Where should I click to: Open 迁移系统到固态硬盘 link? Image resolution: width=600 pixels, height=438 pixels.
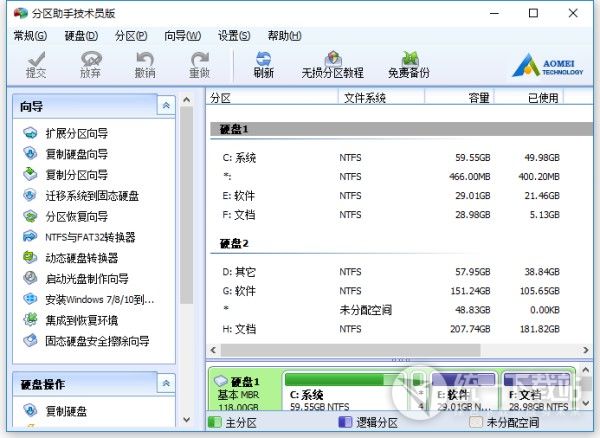[x=92, y=196]
